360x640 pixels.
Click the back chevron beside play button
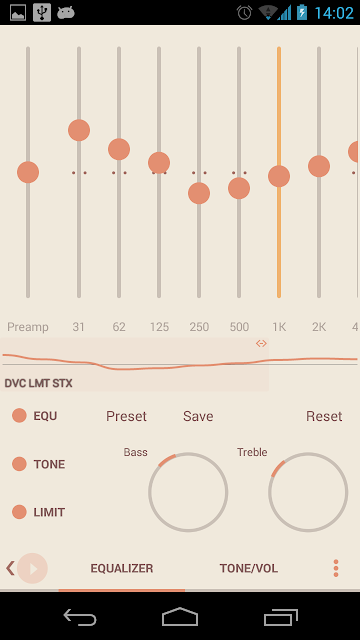point(10,568)
